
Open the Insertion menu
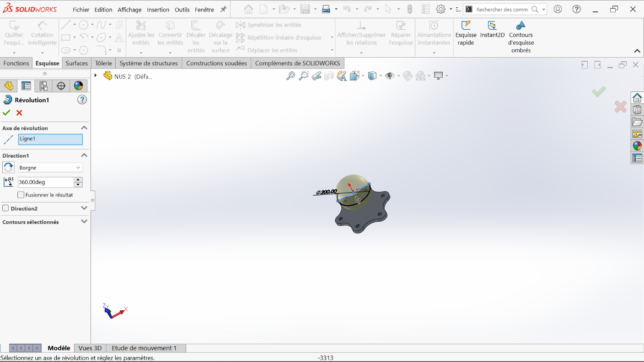point(158,10)
